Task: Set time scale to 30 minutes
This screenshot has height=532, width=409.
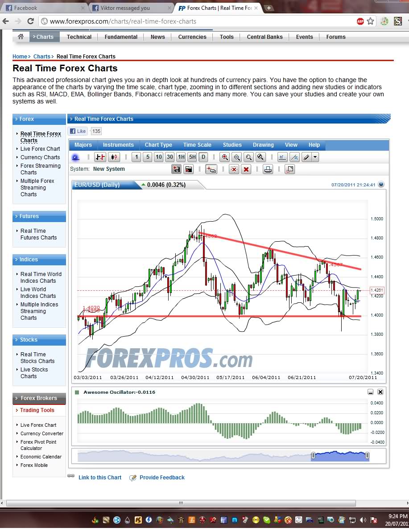Action: click(170, 157)
